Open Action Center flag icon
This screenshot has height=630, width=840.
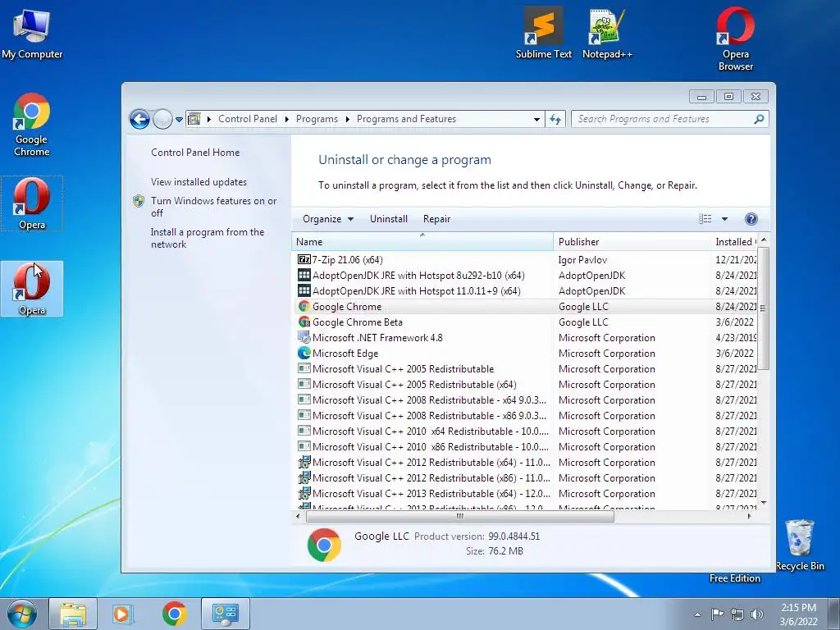(717, 614)
